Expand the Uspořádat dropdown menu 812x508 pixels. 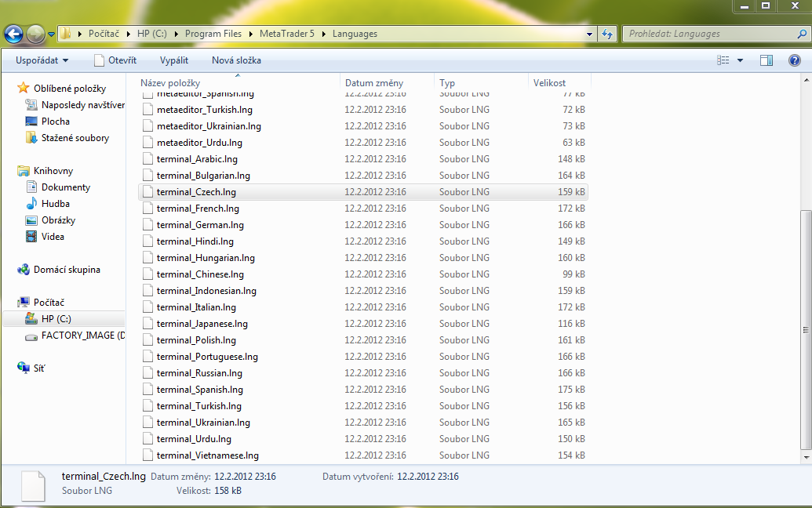(x=43, y=60)
